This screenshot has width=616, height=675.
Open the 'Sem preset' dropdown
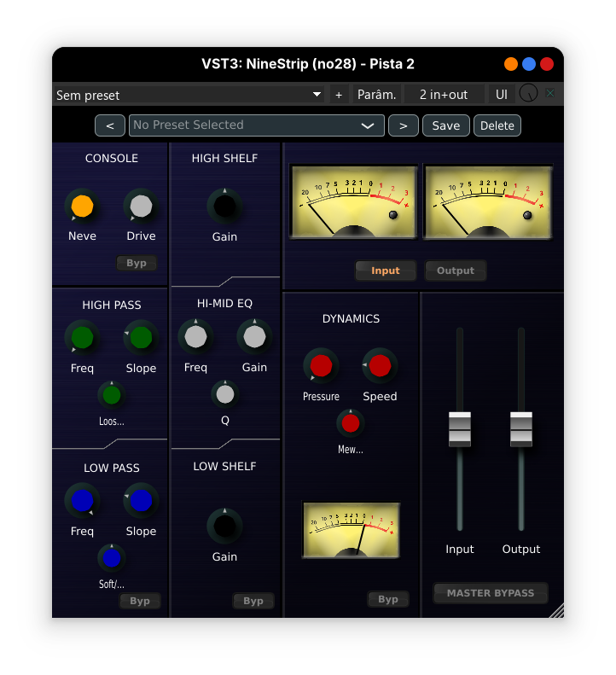pyautogui.click(x=189, y=95)
